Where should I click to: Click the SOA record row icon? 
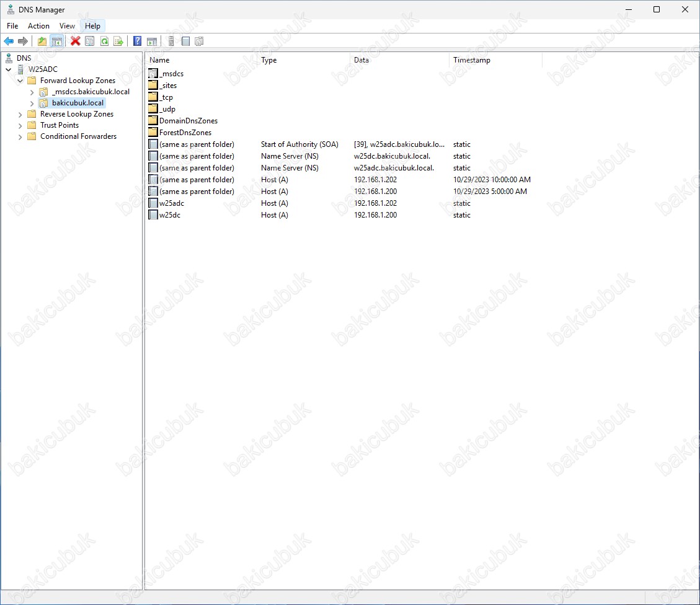point(153,144)
